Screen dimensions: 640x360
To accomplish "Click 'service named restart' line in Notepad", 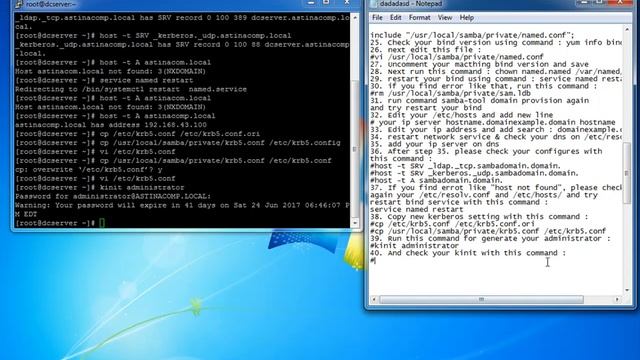I will [417, 209].
